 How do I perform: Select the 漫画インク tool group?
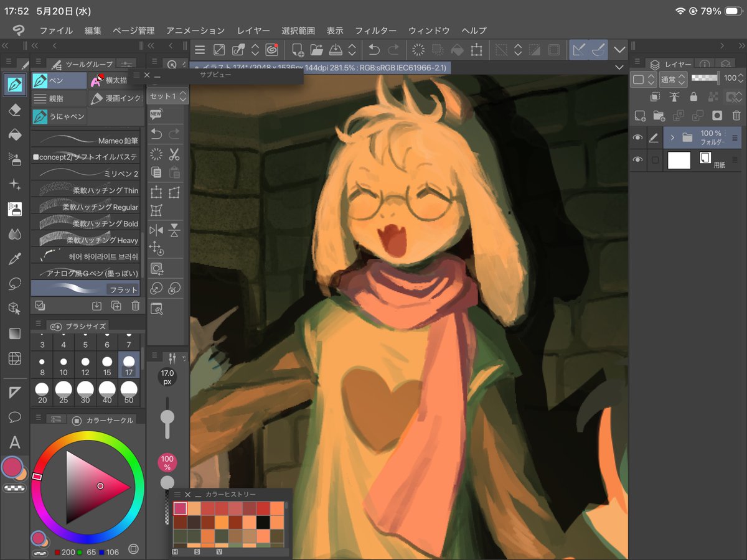pos(116,98)
